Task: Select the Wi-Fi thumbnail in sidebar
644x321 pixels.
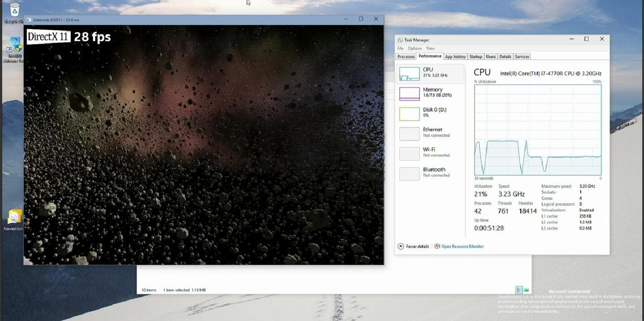Action: pos(409,154)
